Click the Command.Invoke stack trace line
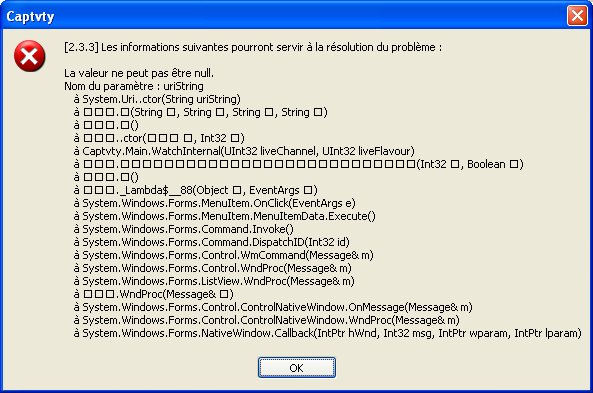The height and width of the screenshot is (393, 593). click(x=183, y=229)
